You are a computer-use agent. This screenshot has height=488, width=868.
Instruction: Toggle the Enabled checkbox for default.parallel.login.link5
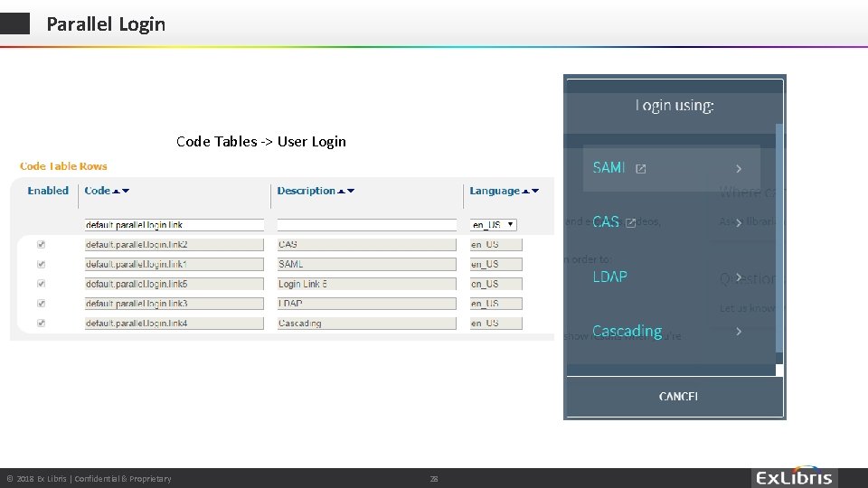(41, 284)
